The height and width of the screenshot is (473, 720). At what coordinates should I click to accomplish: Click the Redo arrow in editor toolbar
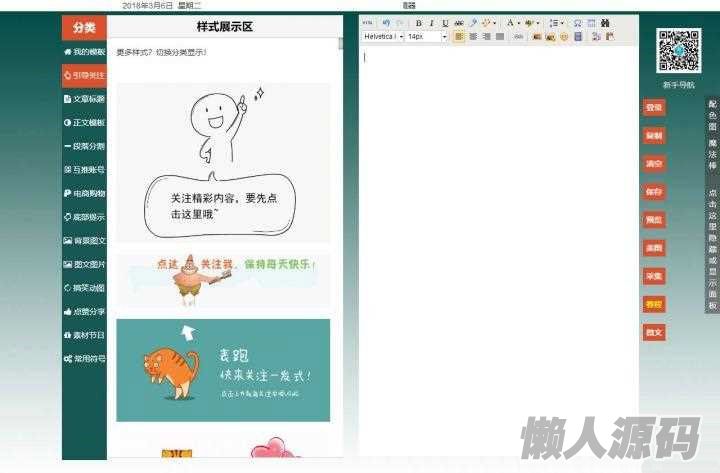[x=400, y=23]
